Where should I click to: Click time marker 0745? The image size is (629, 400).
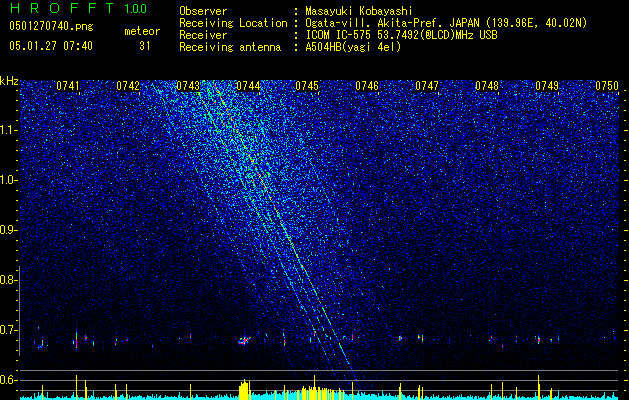tap(307, 86)
